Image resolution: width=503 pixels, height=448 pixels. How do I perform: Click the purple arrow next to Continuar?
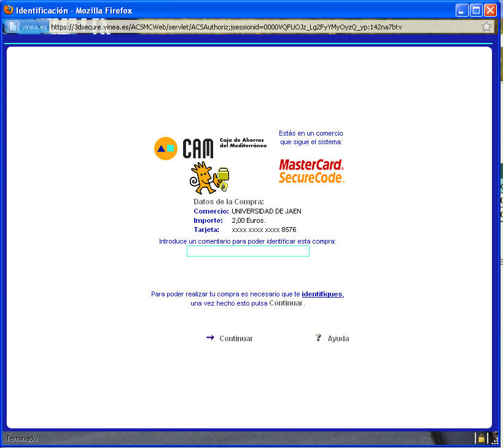[210, 338]
